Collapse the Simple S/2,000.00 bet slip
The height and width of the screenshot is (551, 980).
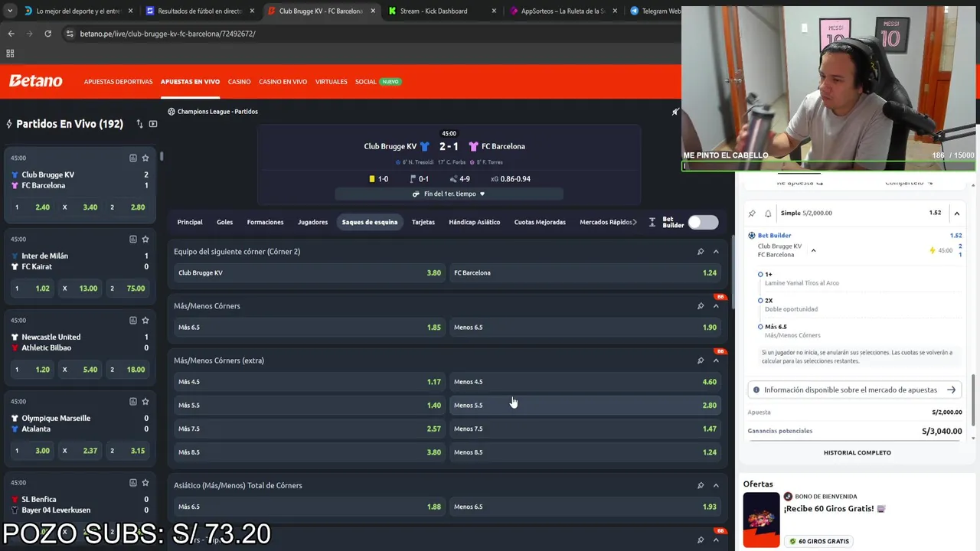pos(956,214)
